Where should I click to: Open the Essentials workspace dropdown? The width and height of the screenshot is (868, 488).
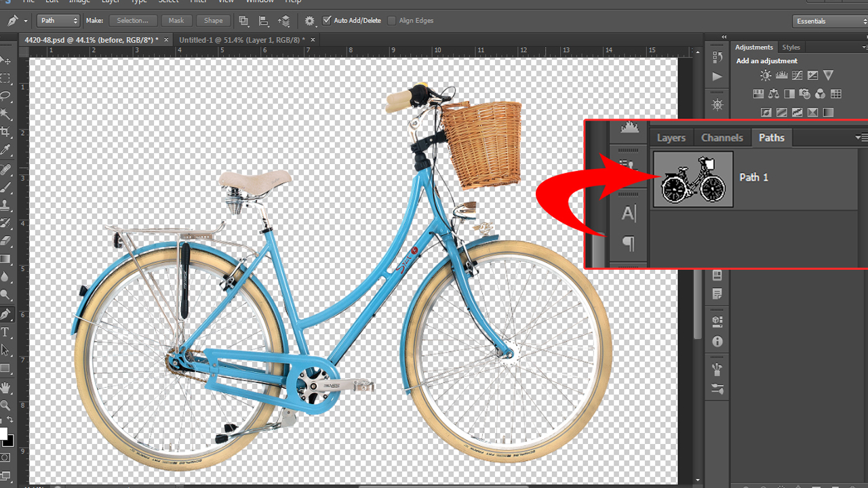pyautogui.click(x=830, y=21)
